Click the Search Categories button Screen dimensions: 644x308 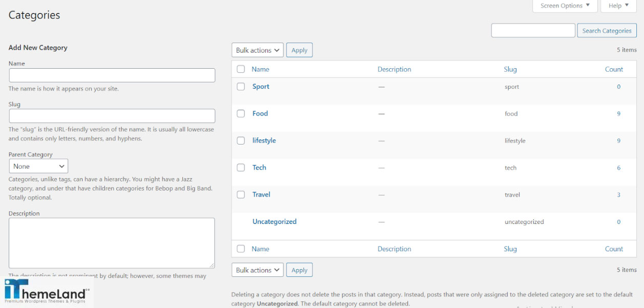click(607, 31)
